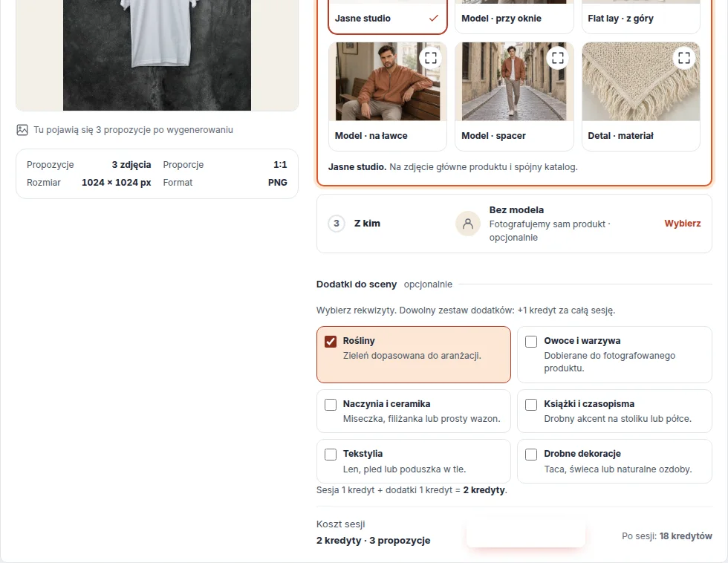Tick the 'Naczynia i ceramika' checkbox
This screenshot has height=563, width=728.
coord(331,405)
